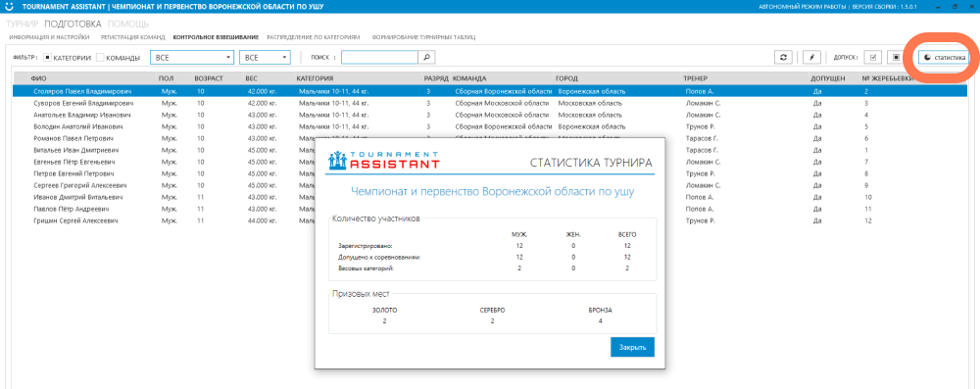The image size is (980, 389).
Task: Select row Володин Анатолий Иванович
Action: tap(490, 126)
